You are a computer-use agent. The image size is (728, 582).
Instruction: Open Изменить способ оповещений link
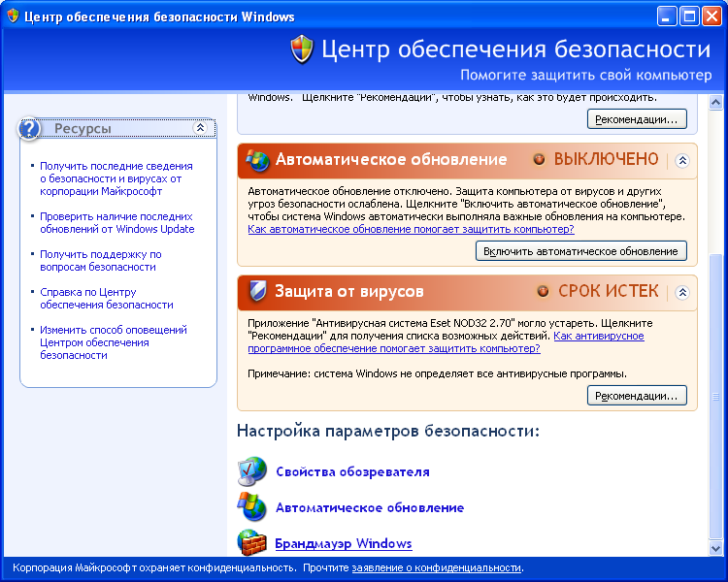tap(114, 342)
